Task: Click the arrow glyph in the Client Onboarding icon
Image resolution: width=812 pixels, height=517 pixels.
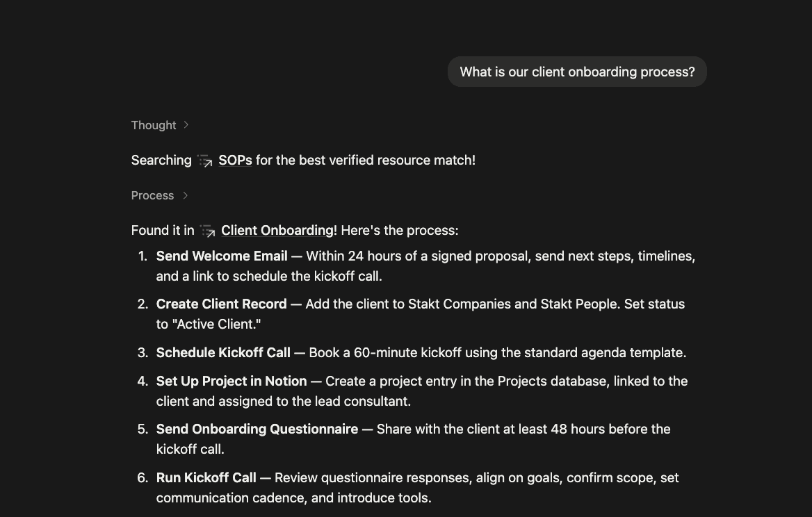Action: click(x=211, y=233)
